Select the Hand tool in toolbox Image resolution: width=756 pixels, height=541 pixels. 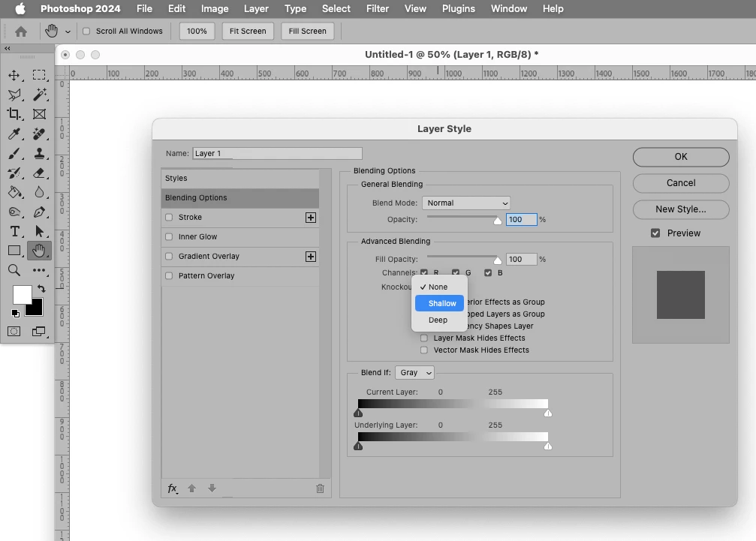pos(39,251)
